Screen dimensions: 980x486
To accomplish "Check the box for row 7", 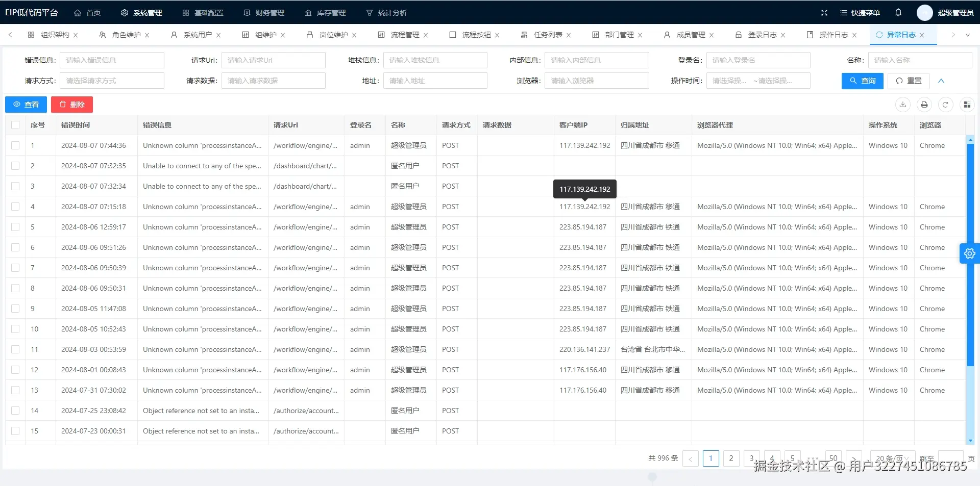I will 15,268.
